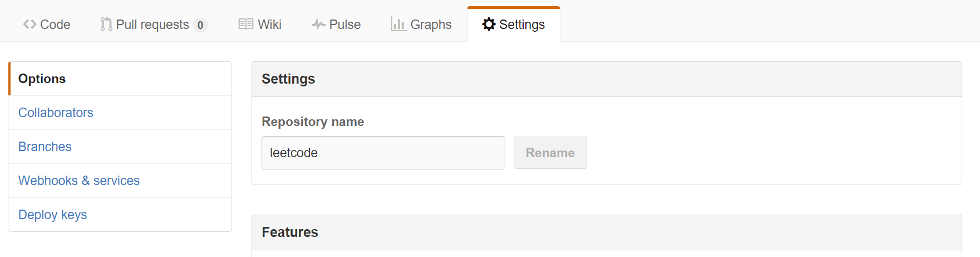Image resolution: width=980 pixels, height=257 pixels.
Task: Switch to the Code tab
Action: tap(47, 25)
